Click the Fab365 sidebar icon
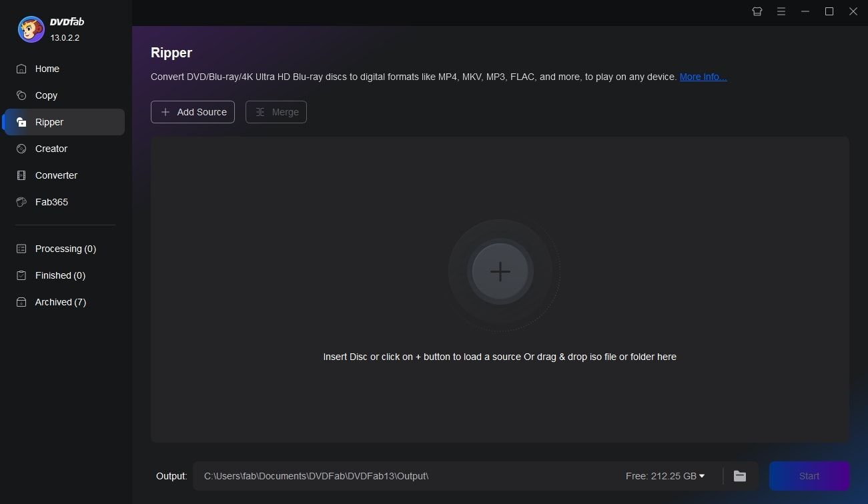 (x=22, y=202)
